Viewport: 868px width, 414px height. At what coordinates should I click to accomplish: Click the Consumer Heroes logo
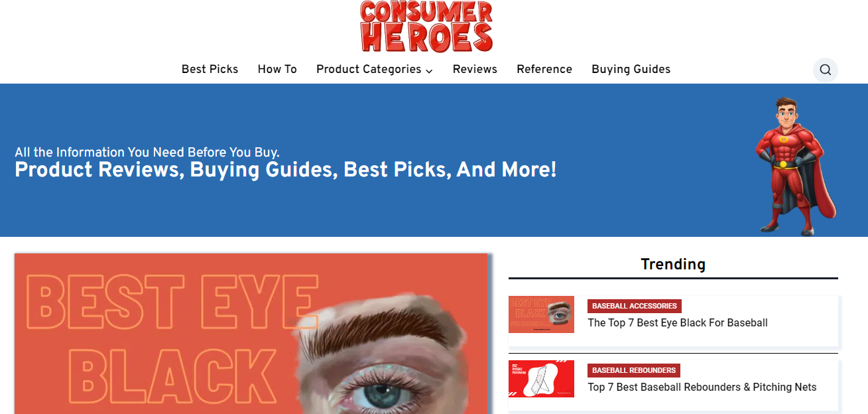coord(427,27)
